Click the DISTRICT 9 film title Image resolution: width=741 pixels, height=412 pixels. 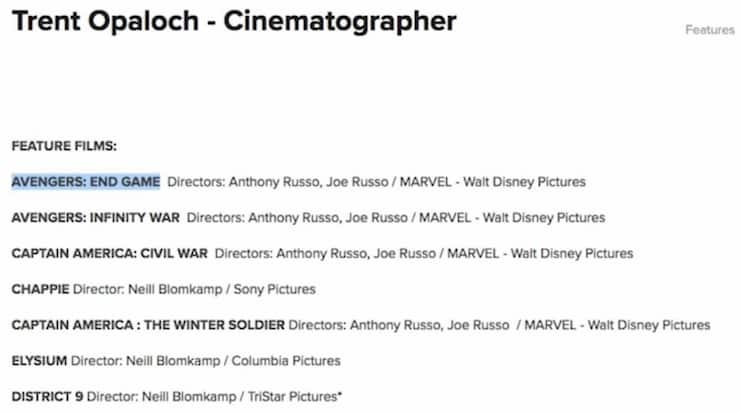coord(47,396)
